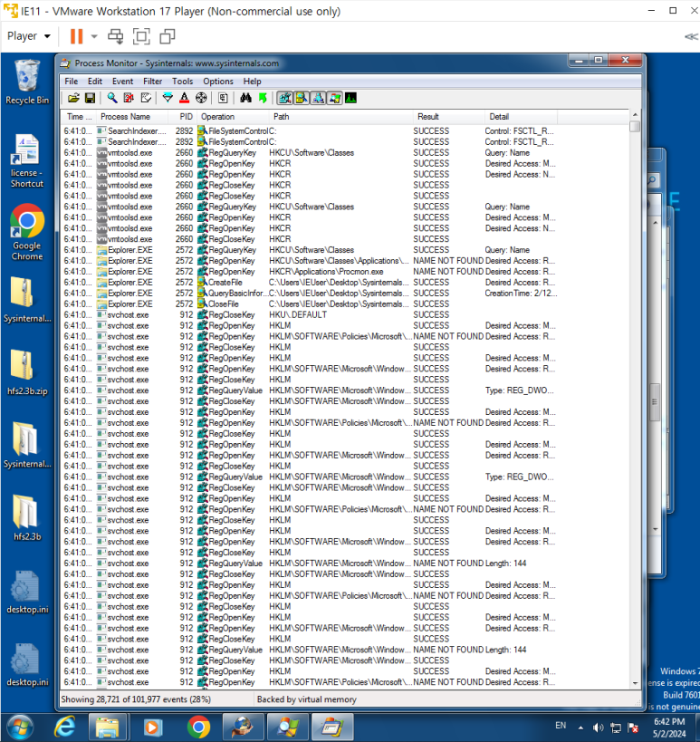Select the Google Chrome desktop shortcut

(x=27, y=232)
